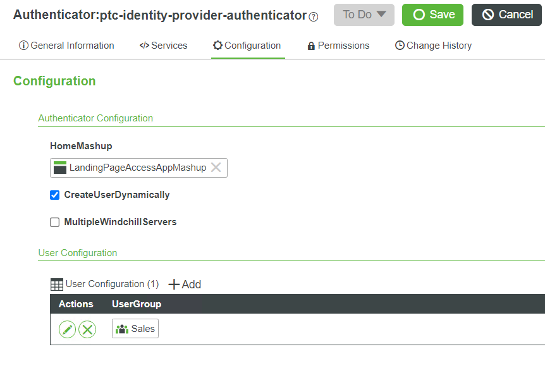545x392 pixels.
Task: Select the Configuration tab
Action: tap(247, 46)
